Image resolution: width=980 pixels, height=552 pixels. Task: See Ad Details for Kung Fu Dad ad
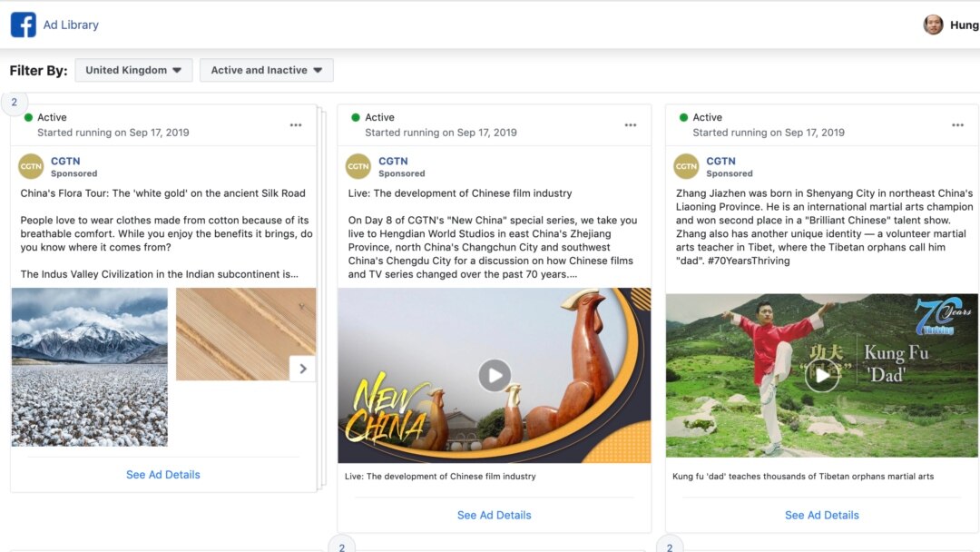click(822, 515)
